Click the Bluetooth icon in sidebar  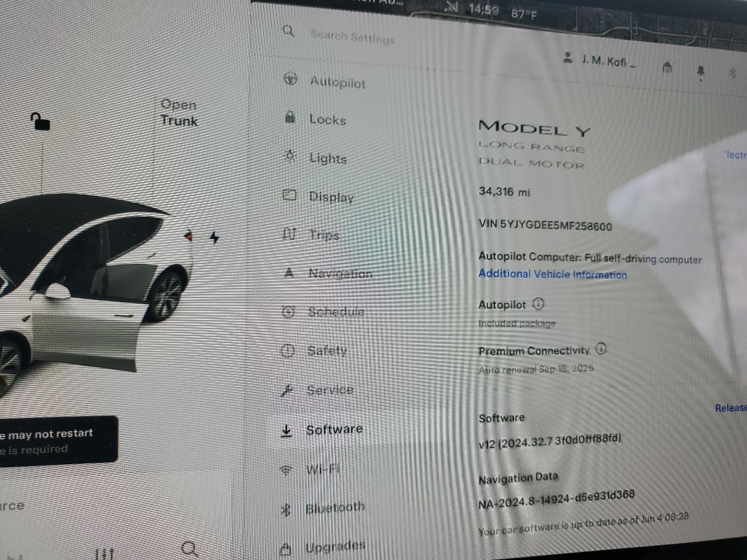[285, 510]
